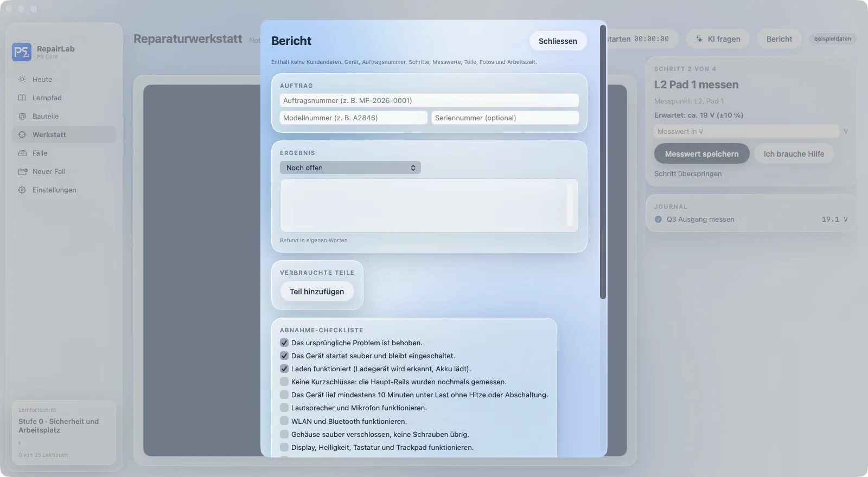Uncheck 'Laden funktioniert' checkbox
868x477 pixels.
[284, 369]
